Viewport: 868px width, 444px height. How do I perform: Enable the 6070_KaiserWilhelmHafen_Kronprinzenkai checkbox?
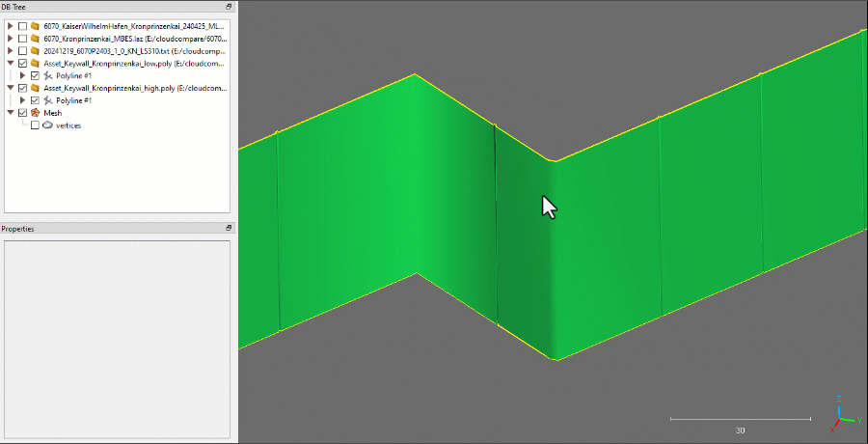tap(23, 26)
